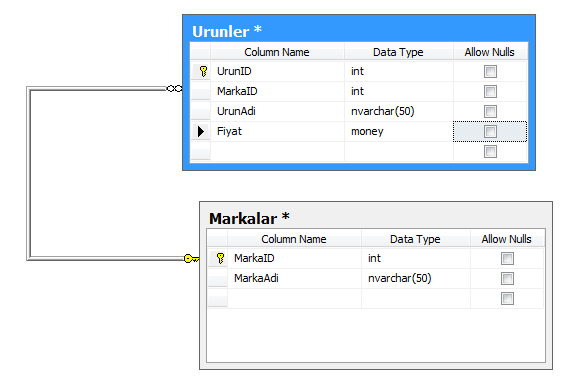Image resolution: width=567 pixels, height=378 pixels.
Task: Toggle Allow Nulls for MarkaID in Markalar
Action: tap(507, 259)
